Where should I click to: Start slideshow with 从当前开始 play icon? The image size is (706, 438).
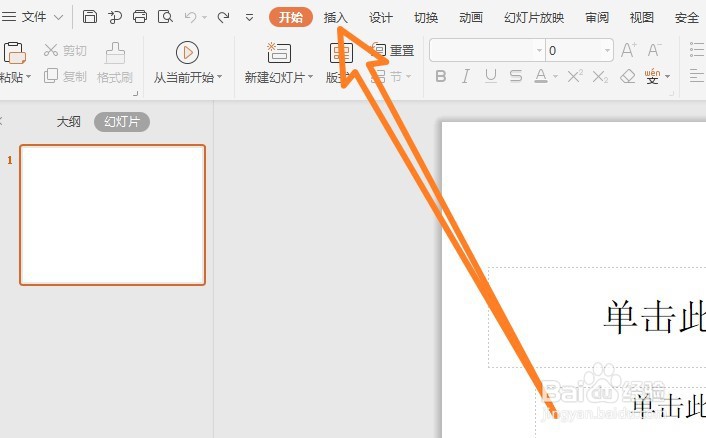pyautogui.click(x=187, y=53)
